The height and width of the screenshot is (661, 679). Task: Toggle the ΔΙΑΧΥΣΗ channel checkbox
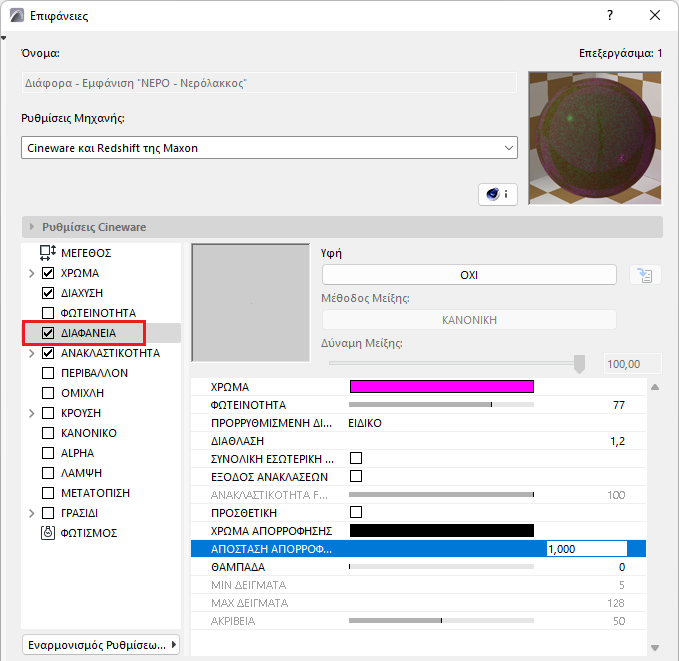point(48,293)
